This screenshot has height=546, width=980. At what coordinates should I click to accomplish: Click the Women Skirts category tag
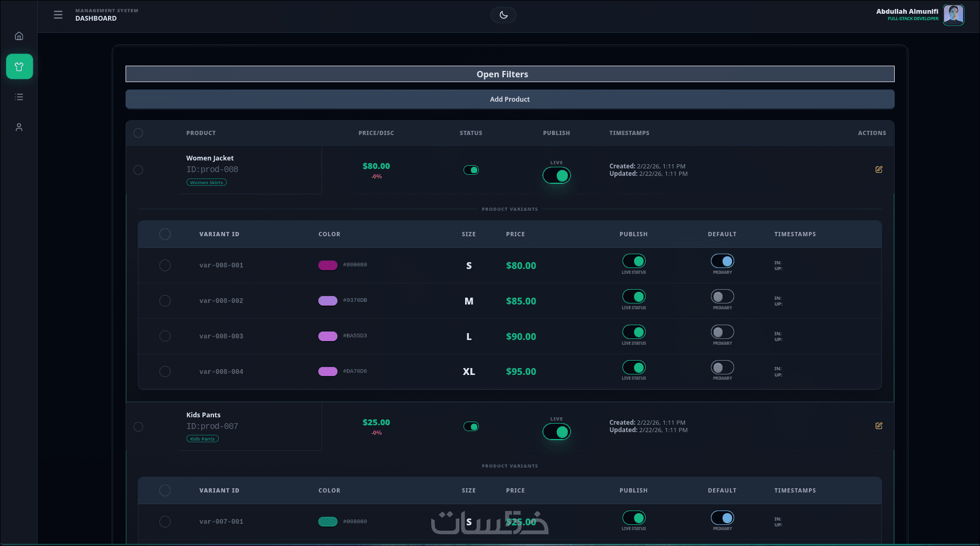click(207, 183)
